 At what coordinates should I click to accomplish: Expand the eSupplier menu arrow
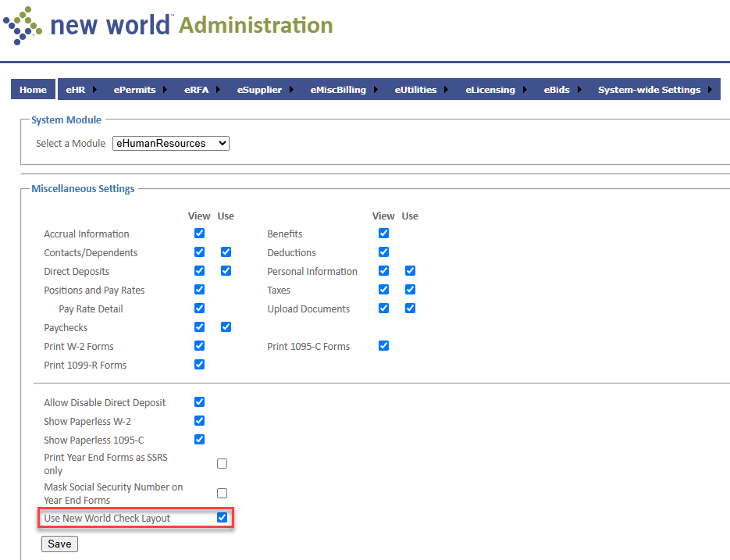tap(291, 90)
